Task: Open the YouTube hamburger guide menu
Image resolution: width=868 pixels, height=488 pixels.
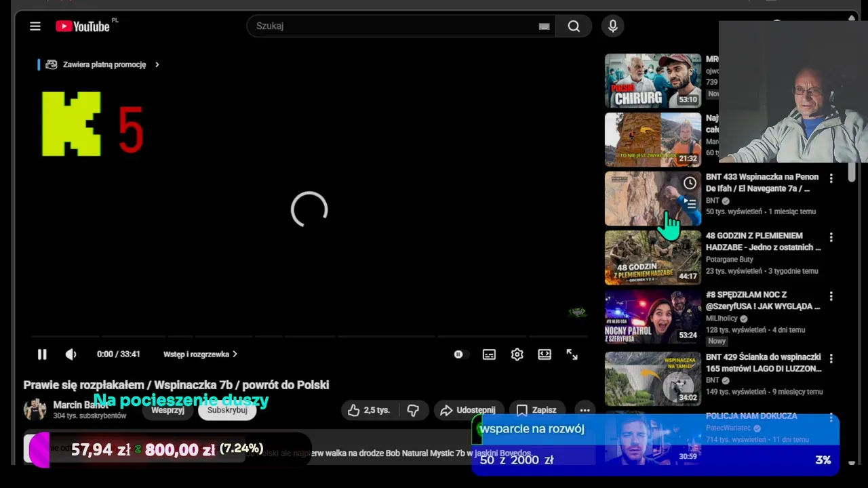Action: click(35, 26)
